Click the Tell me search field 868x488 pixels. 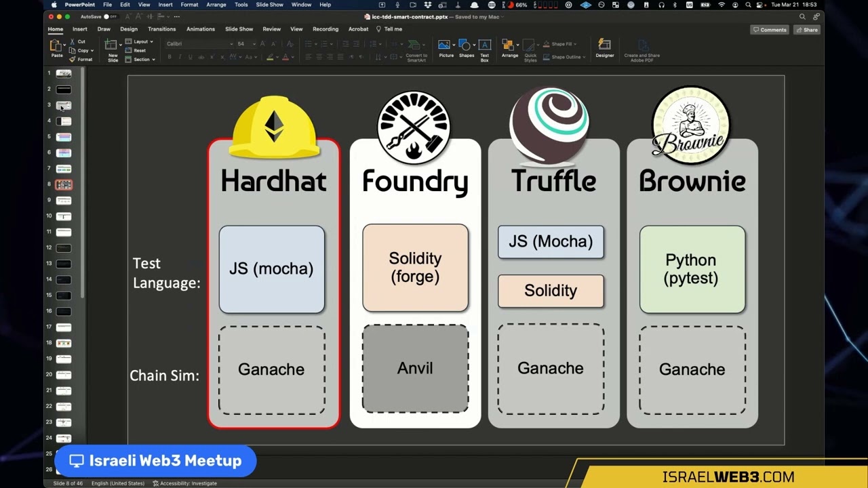point(390,29)
